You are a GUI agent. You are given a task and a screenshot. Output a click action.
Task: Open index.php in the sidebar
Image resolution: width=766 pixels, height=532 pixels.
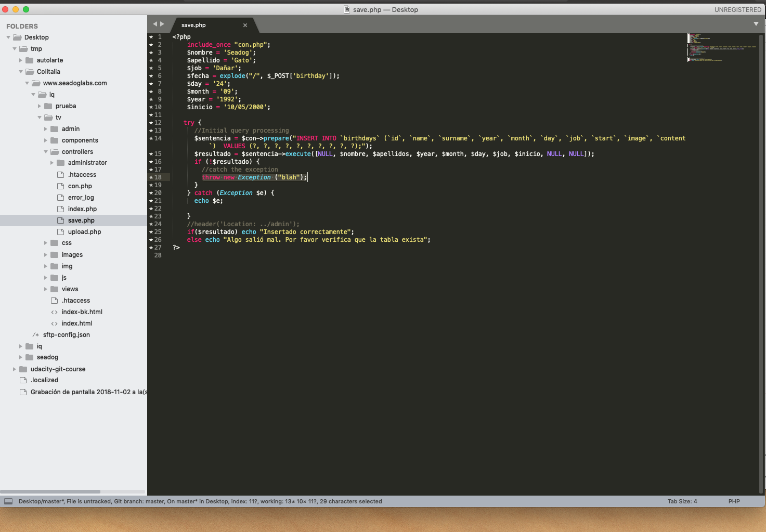pyautogui.click(x=82, y=209)
